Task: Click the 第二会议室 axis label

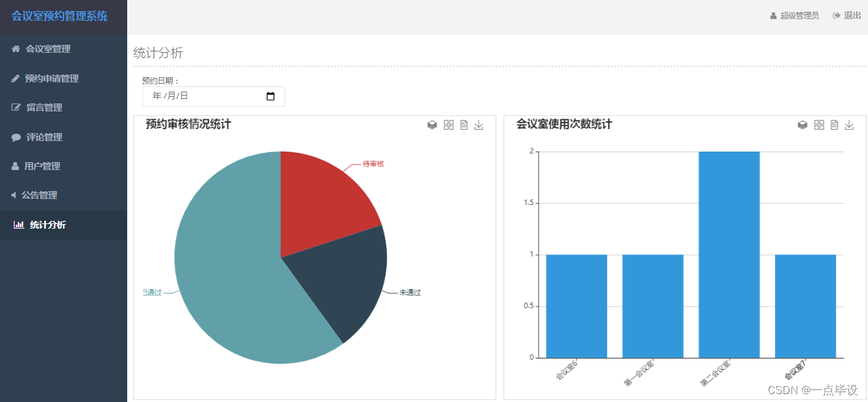Action: pos(716,373)
